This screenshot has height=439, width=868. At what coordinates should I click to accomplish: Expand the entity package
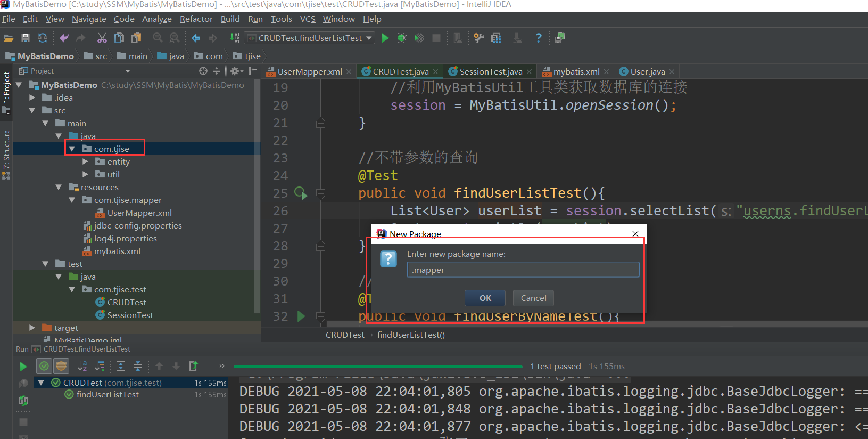tap(85, 161)
